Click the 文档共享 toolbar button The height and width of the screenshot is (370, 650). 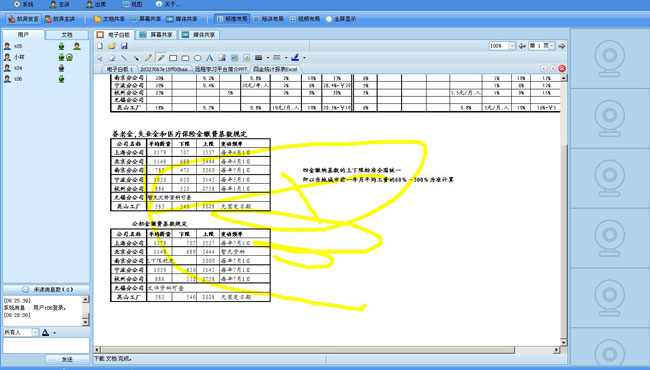[109, 19]
